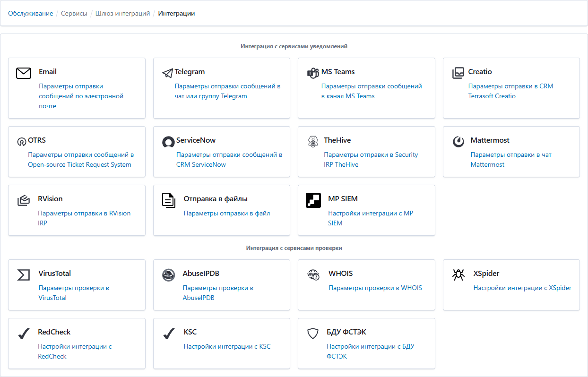Click the ServiceNow card title
Viewport: 588px width, 377px height.
pos(196,140)
